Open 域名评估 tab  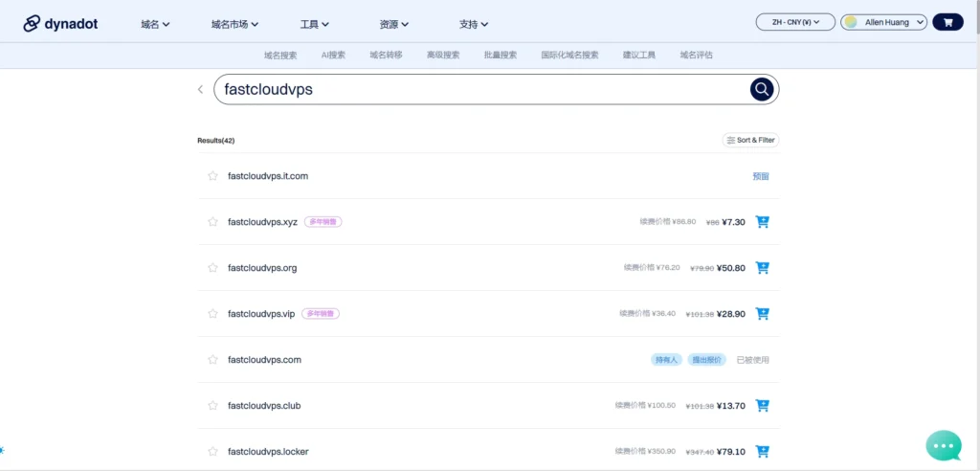point(697,55)
